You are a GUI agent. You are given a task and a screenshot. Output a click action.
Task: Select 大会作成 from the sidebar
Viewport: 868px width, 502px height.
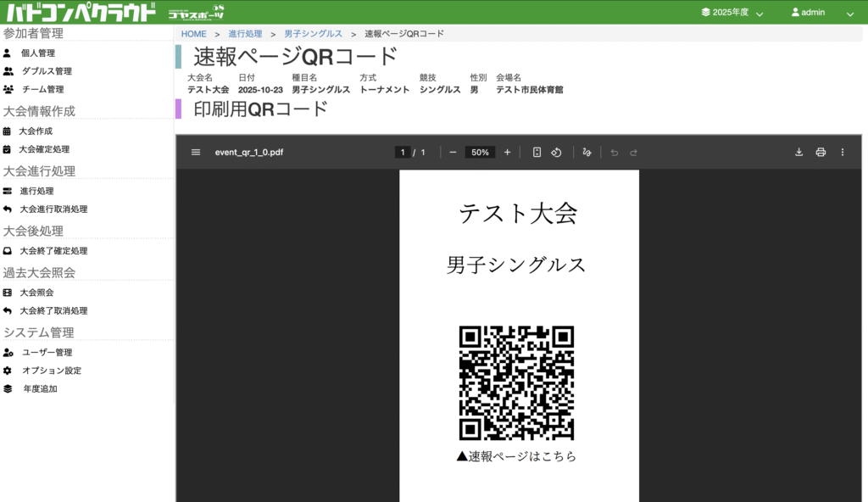tap(36, 131)
